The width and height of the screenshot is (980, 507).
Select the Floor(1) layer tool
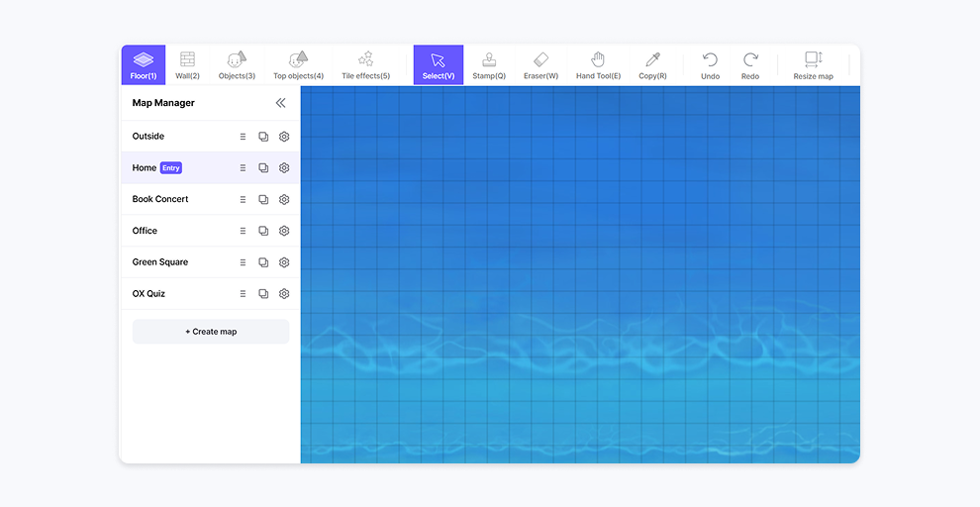click(144, 65)
